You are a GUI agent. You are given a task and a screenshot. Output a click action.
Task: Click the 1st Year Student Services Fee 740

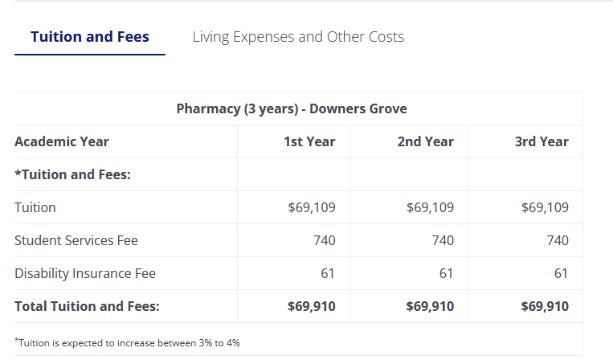point(325,240)
